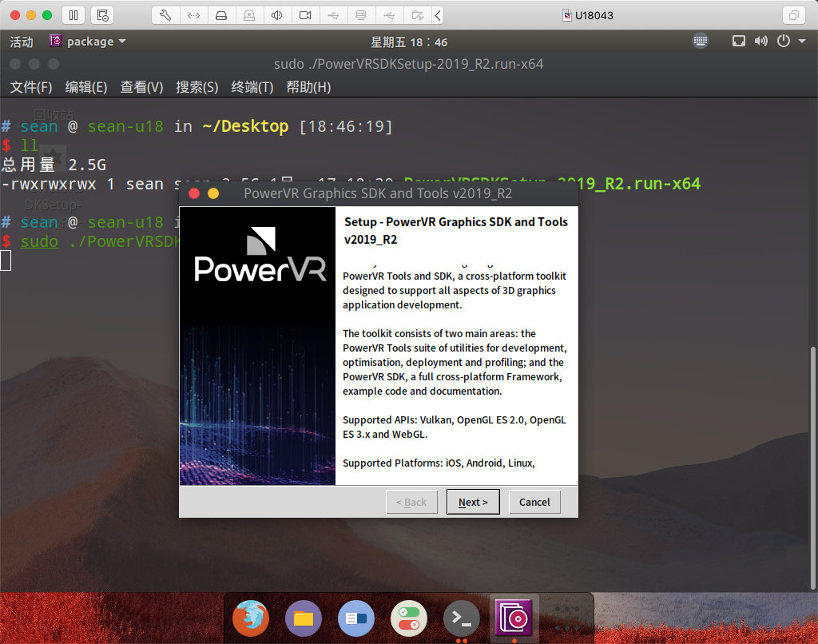
Task: Open the 搜索(S) menu in terminal
Action: (x=197, y=86)
